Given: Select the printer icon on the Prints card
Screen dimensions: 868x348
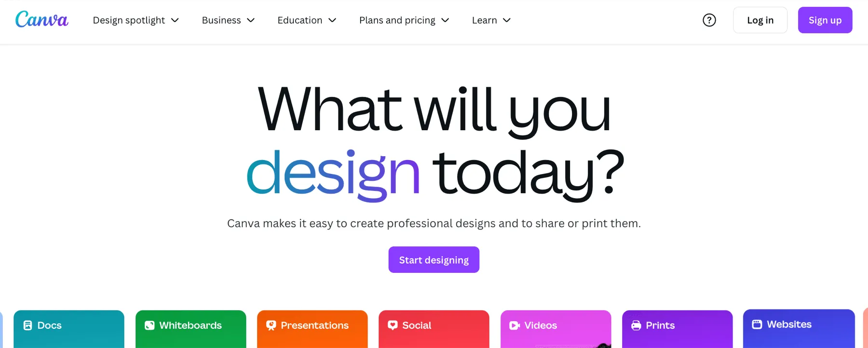Looking at the screenshot, I should (636, 325).
